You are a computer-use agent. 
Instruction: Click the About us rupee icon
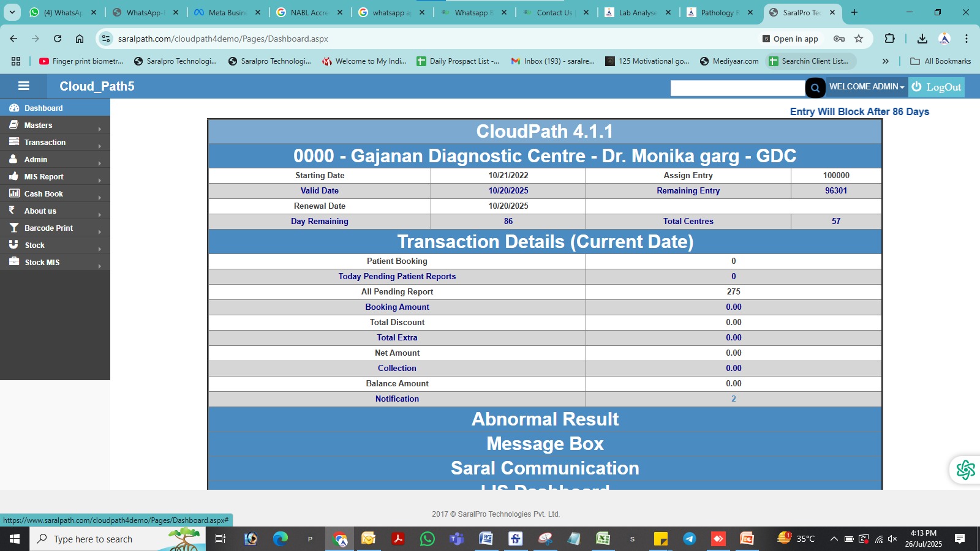[x=12, y=210]
